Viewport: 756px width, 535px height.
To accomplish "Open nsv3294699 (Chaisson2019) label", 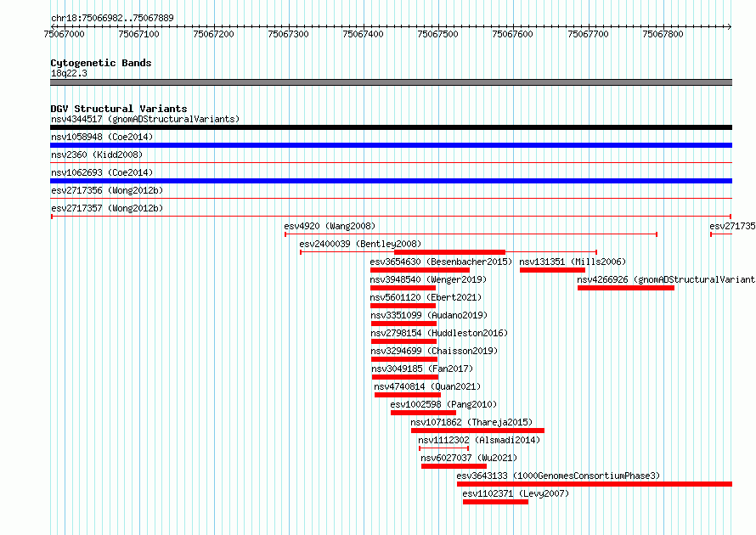I will tap(434, 351).
